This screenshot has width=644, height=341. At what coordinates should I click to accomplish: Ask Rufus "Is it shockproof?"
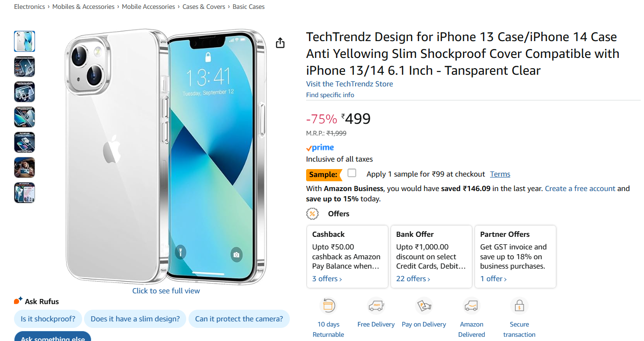click(x=48, y=319)
